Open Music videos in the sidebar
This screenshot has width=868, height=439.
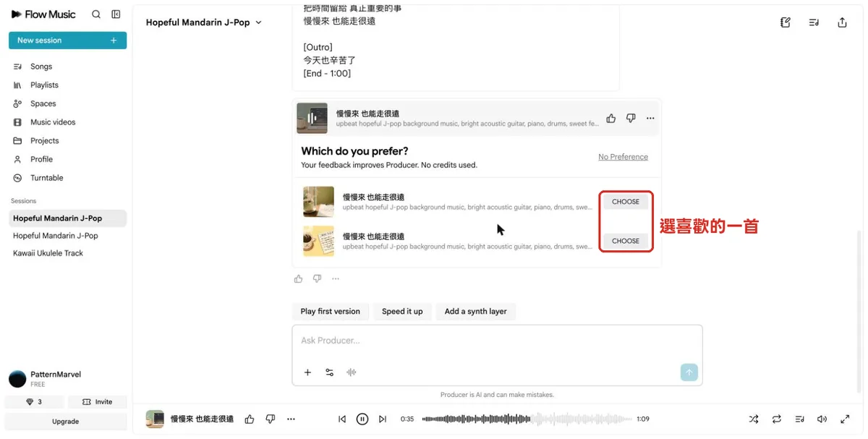pyautogui.click(x=53, y=122)
